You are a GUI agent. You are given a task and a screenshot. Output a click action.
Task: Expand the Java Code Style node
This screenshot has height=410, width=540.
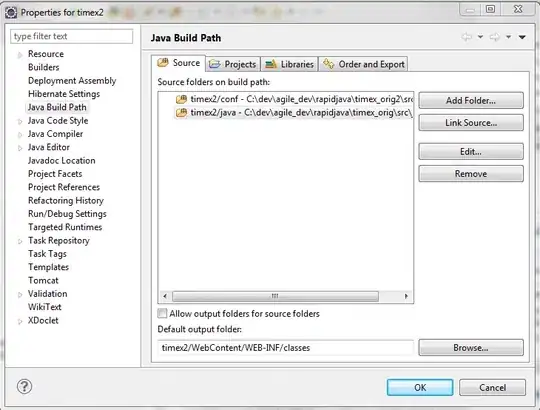pos(20,121)
